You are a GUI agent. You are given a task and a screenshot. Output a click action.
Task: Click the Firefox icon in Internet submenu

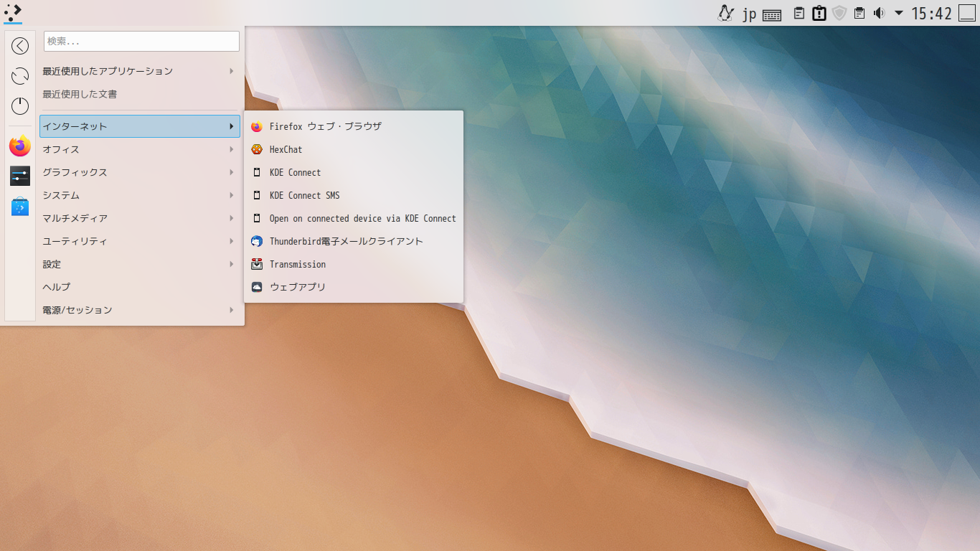point(257,127)
